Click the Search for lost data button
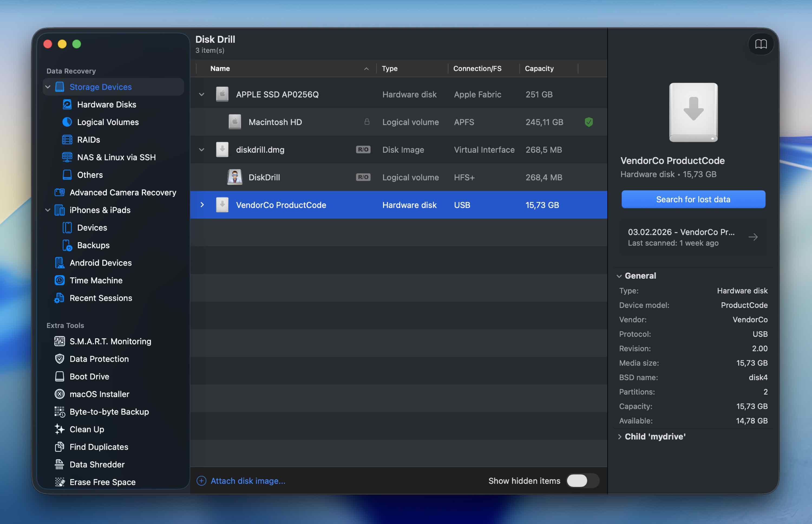 pos(693,199)
